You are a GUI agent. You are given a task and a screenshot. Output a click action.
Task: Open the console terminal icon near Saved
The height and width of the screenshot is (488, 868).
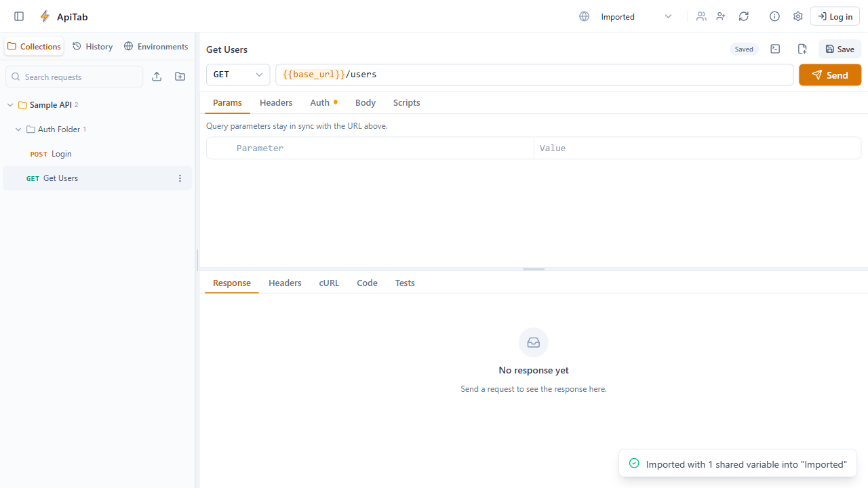point(775,49)
